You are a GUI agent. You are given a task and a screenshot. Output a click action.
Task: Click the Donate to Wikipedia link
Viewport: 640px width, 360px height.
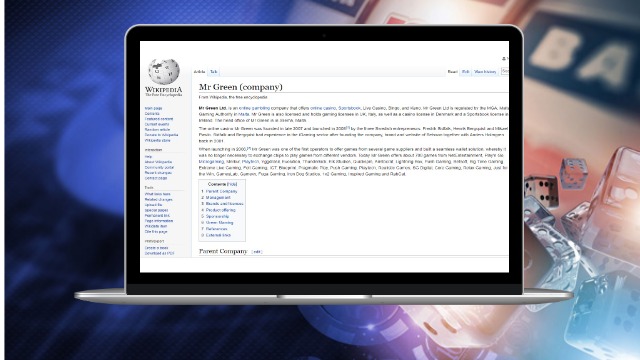[x=161, y=135]
